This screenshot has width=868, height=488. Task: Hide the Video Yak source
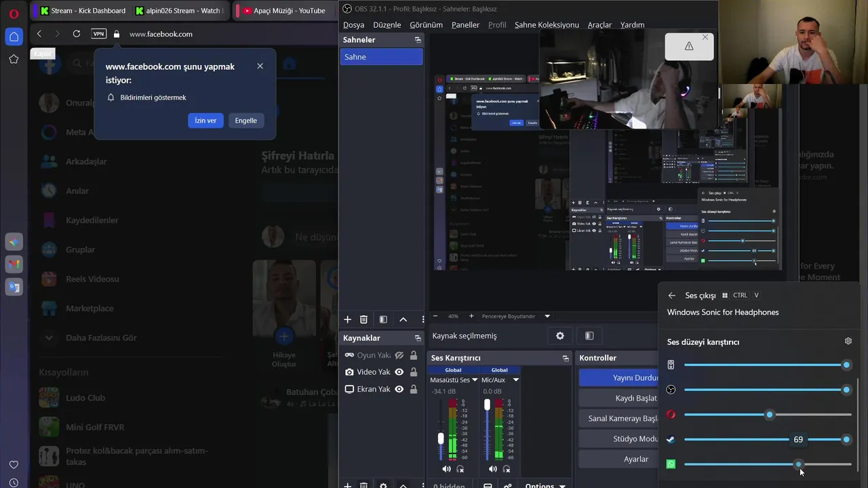[399, 372]
